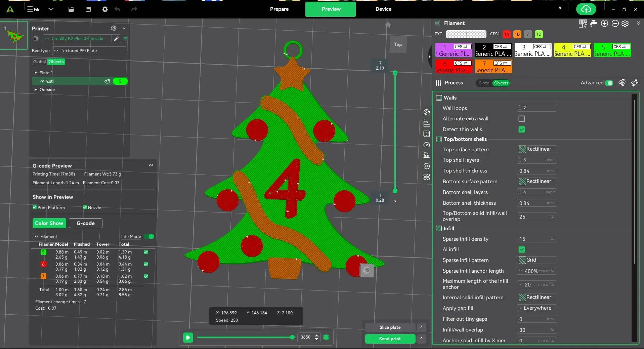Click the edit printer preset pencil icon
Screen dimensions: 644x349
pyautogui.click(x=116, y=39)
